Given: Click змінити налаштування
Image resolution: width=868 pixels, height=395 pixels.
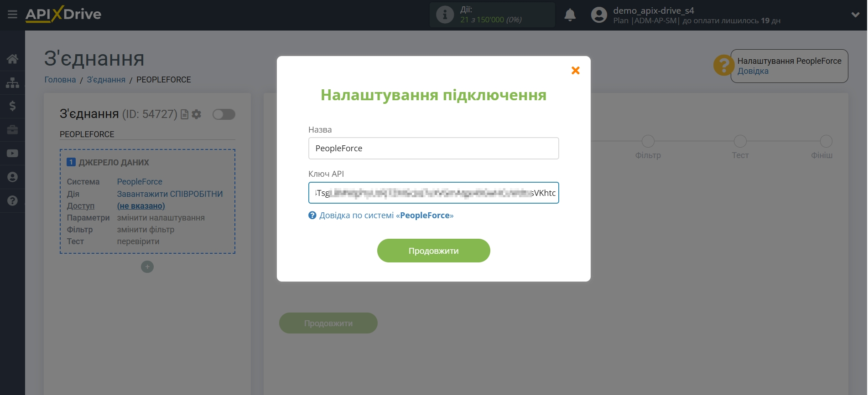Looking at the screenshot, I should [161, 218].
